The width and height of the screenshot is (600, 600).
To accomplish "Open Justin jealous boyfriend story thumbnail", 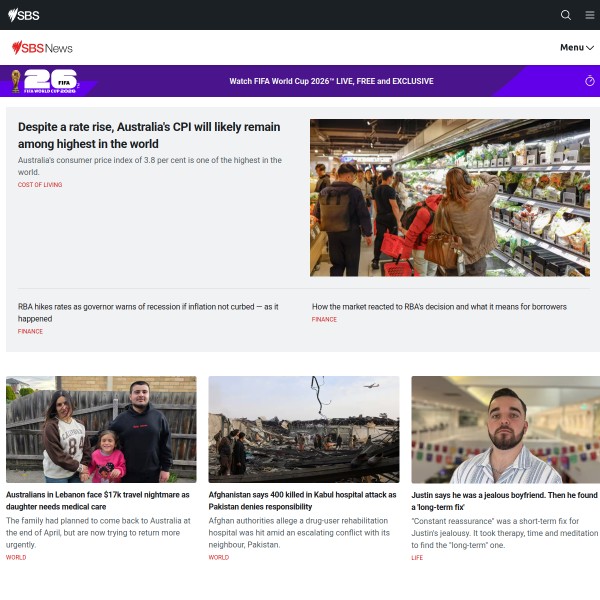I will [505, 429].
